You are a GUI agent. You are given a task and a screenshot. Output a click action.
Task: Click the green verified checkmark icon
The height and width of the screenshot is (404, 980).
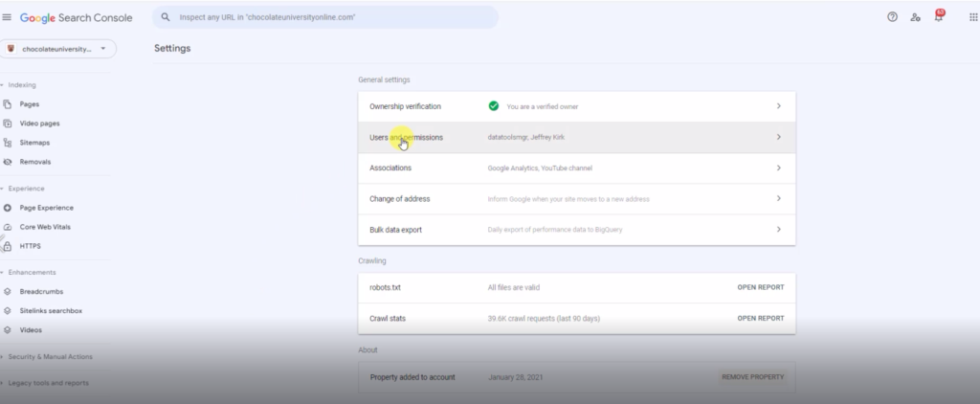494,105
